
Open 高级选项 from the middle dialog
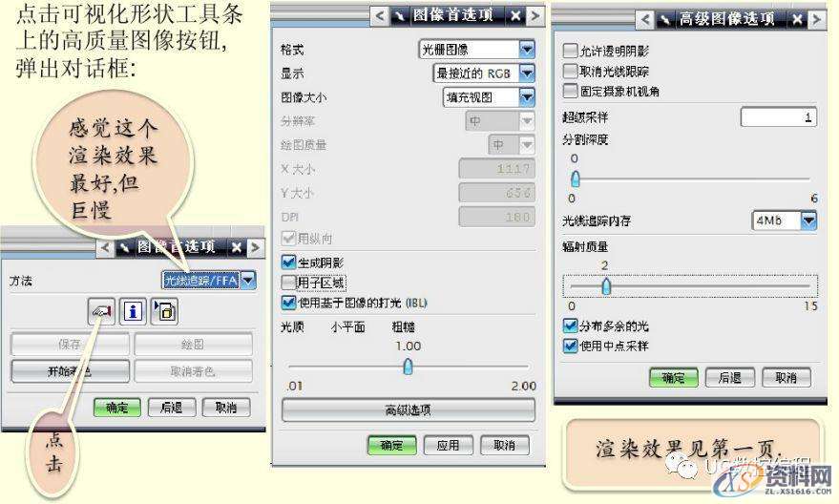tap(409, 410)
